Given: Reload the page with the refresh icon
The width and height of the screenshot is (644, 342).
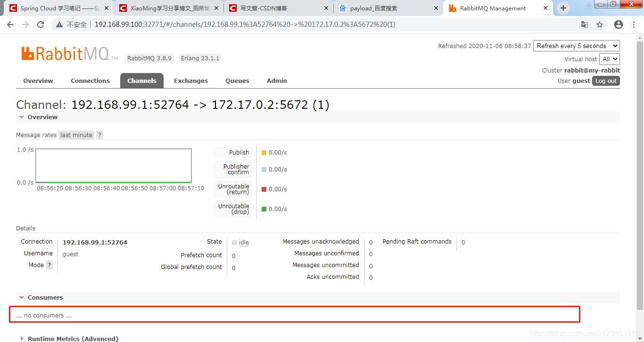Looking at the screenshot, I should pos(41,24).
